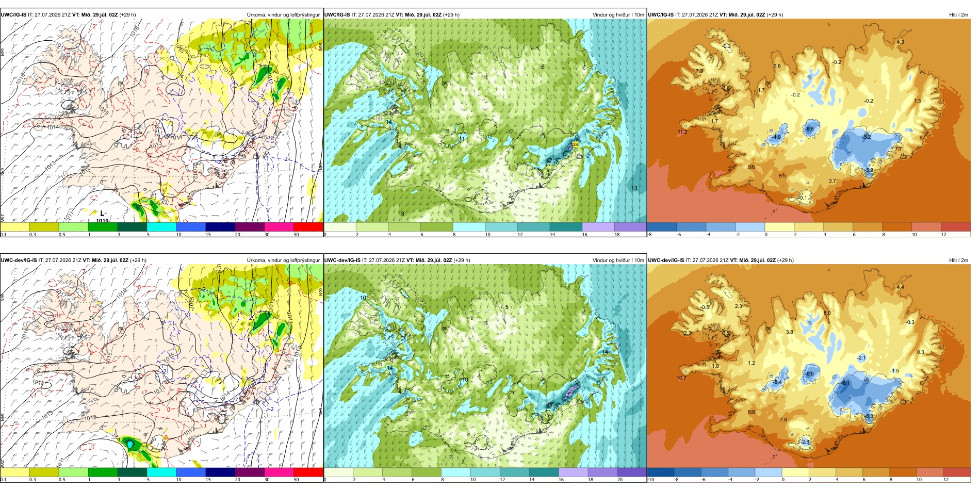Click the UWC-dev 'Hiti í 2m' title

(x=958, y=260)
